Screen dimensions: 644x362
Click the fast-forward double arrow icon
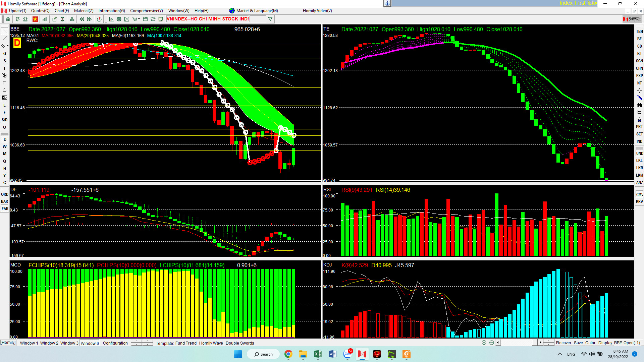(89, 19)
